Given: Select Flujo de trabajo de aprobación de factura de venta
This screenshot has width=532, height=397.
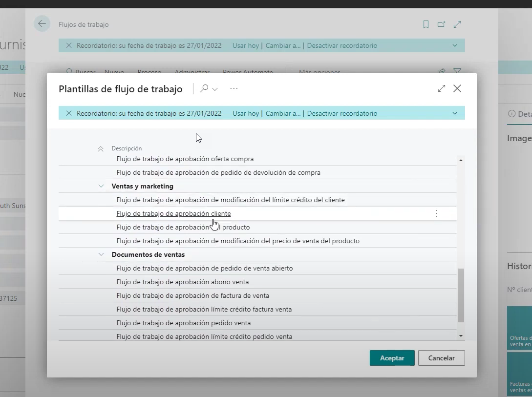Looking at the screenshot, I should coord(192,295).
